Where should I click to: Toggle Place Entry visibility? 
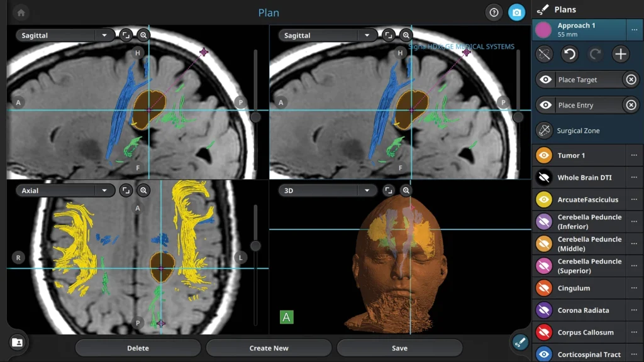[545, 105]
